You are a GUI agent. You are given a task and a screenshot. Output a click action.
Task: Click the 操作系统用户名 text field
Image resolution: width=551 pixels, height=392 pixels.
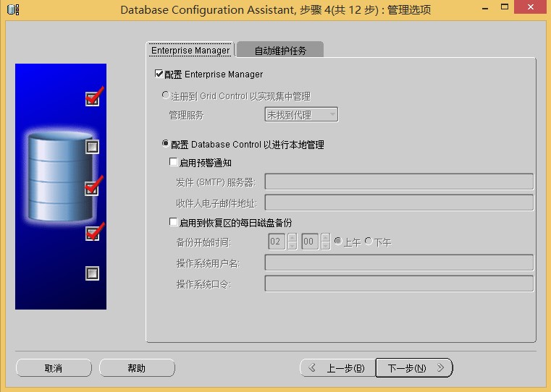399,263
